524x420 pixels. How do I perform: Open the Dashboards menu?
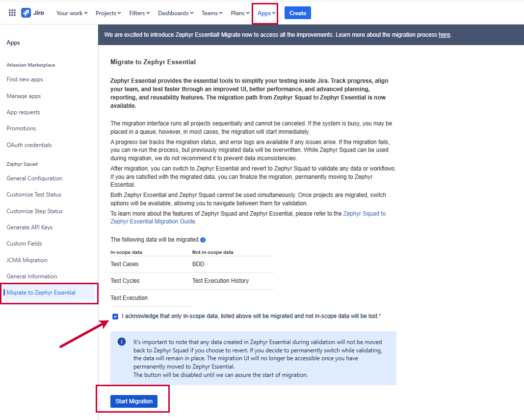(x=176, y=13)
